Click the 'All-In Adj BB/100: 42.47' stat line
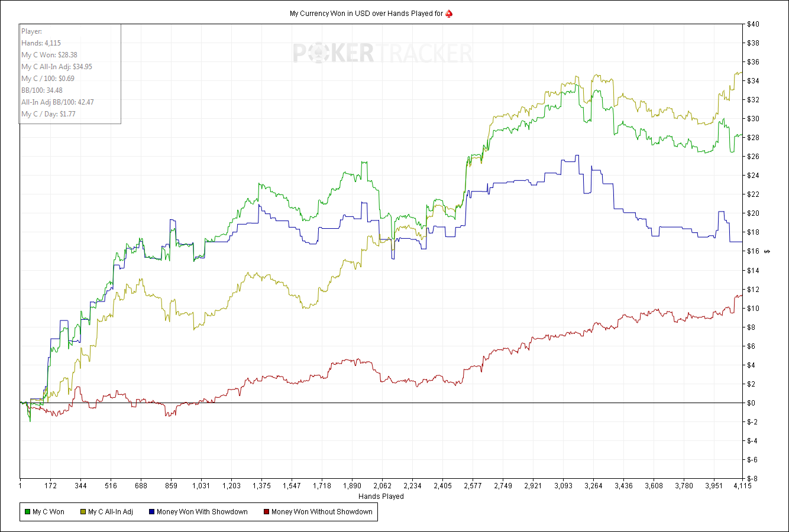 click(x=58, y=102)
